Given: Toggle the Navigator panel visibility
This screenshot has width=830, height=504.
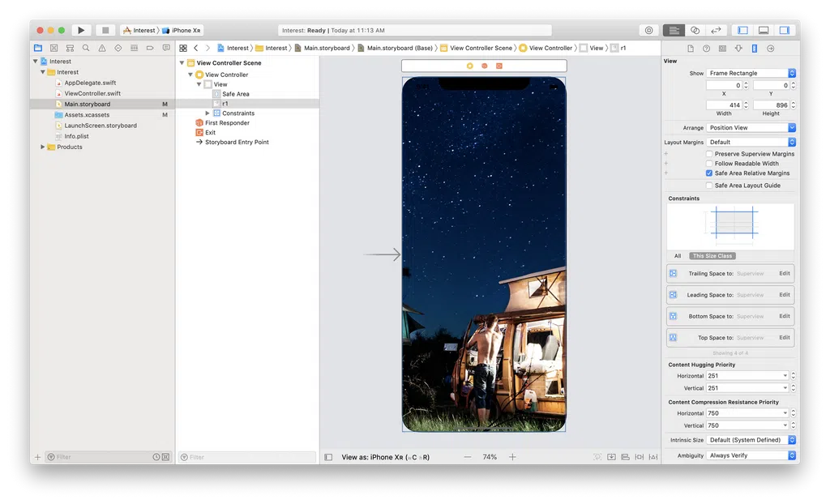Looking at the screenshot, I should pyautogui.click(x=742, y=30).
